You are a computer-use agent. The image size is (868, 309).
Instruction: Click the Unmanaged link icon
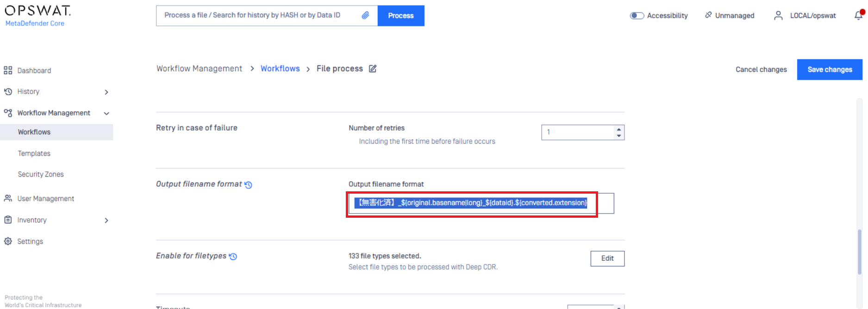pyautogui.click(x=708, y=15)
